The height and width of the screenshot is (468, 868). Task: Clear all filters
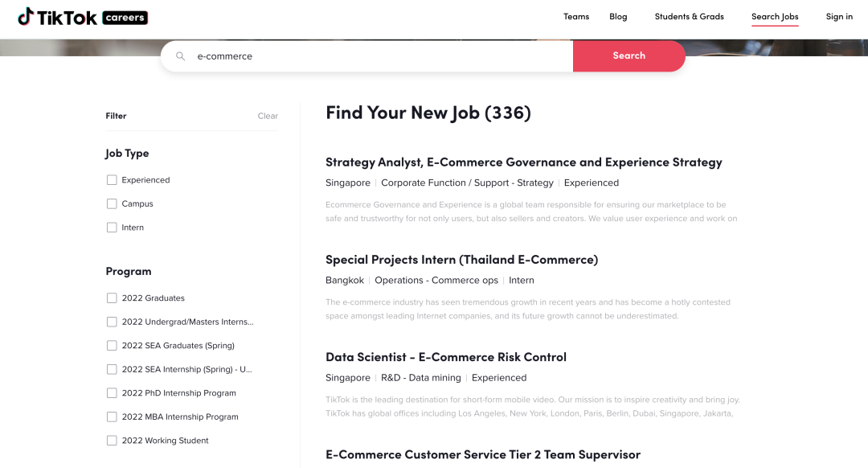(268, 116)
